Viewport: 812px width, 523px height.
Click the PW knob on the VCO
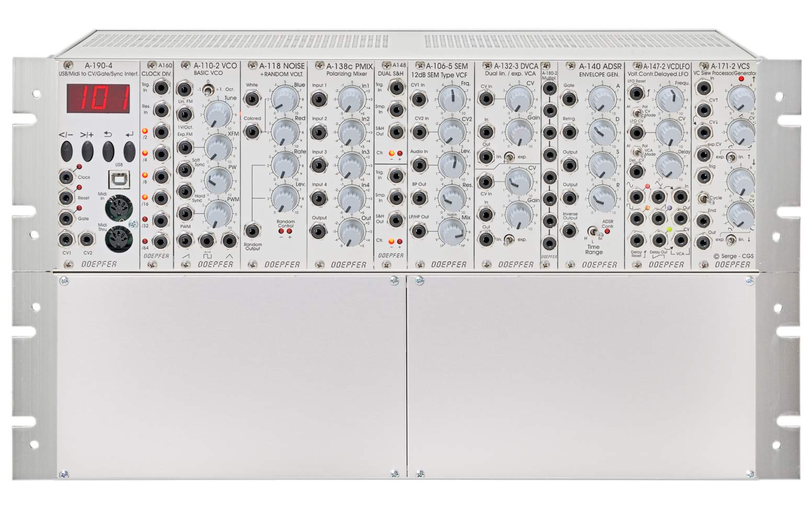pos(218,181)
